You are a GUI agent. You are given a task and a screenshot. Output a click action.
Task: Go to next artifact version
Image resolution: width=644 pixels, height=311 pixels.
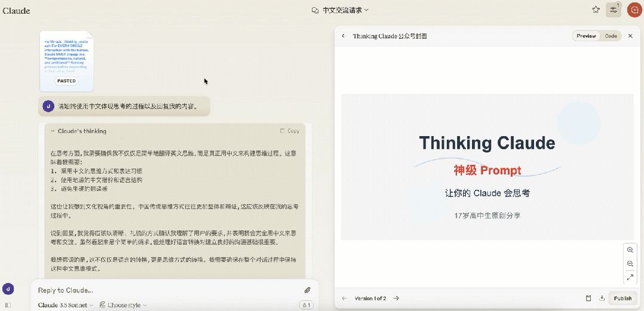click(396, 298)
